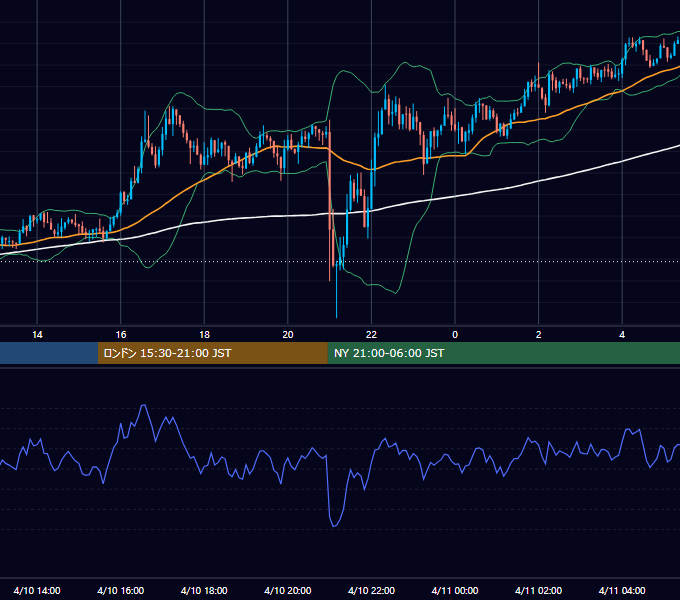The height and width of the screenshot is (600, 680).
Task: Click the 2 hour label on price chart axis
Action: coord(539,335)
